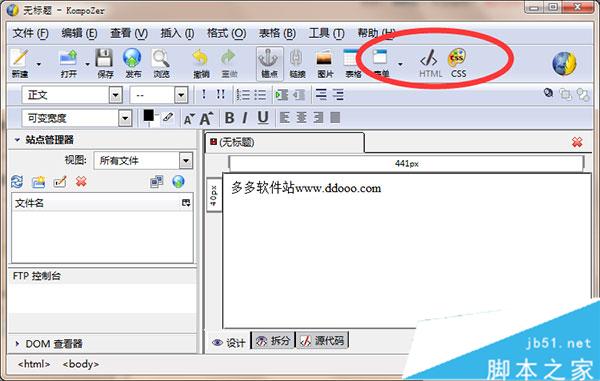
Task: Switch to 设计 design view
Action: pos(228,342)
